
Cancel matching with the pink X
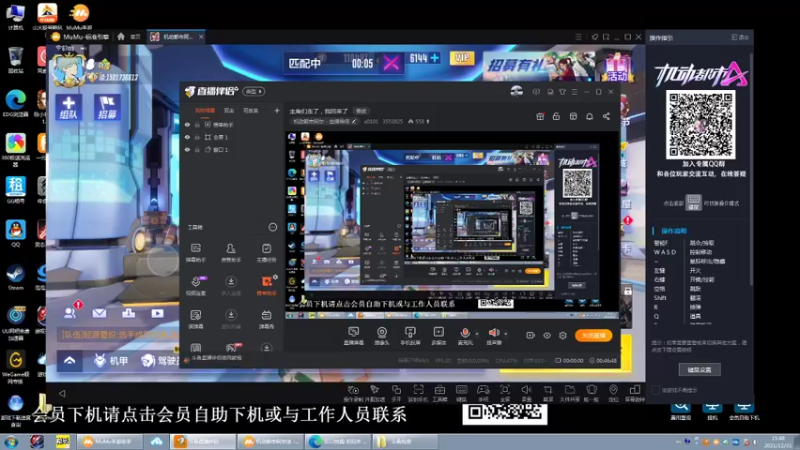point(391,63)
